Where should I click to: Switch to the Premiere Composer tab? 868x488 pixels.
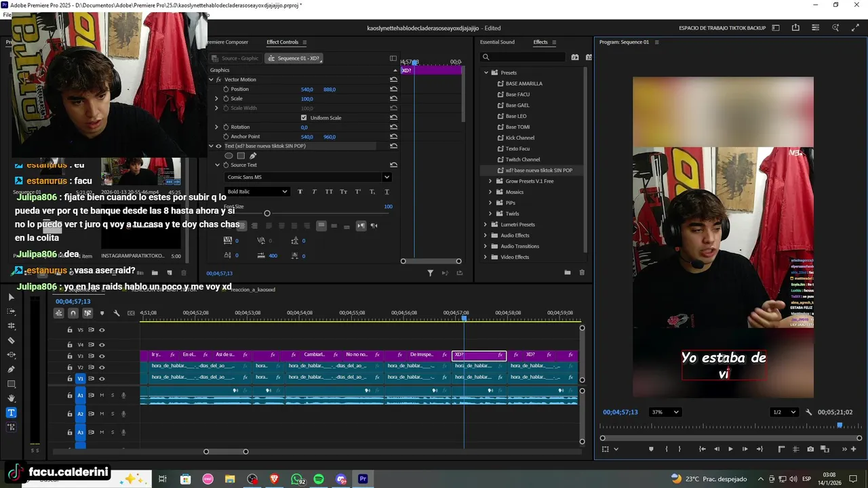pyautogui.click(x=229, y=42)
